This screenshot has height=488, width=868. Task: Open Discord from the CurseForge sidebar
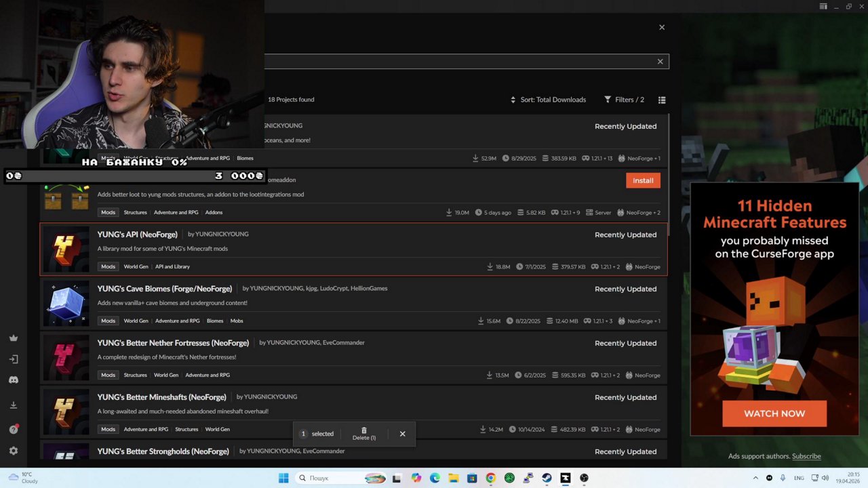14,380
